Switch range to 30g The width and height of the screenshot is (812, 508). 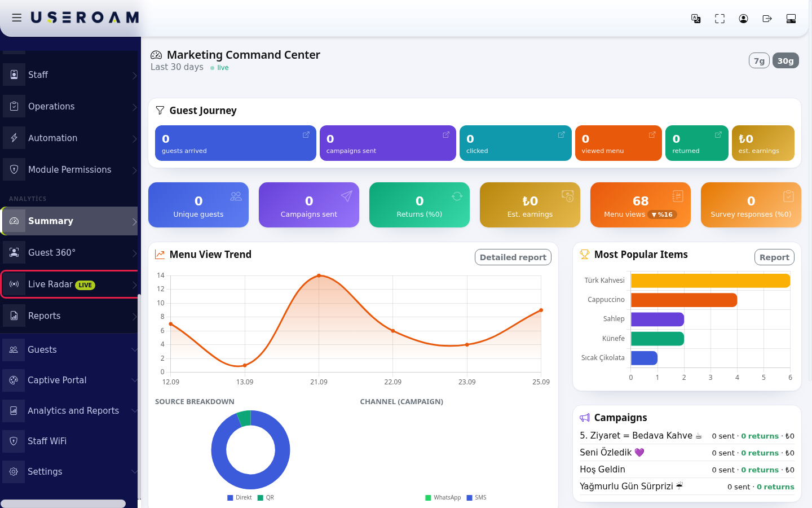(785, 61)
